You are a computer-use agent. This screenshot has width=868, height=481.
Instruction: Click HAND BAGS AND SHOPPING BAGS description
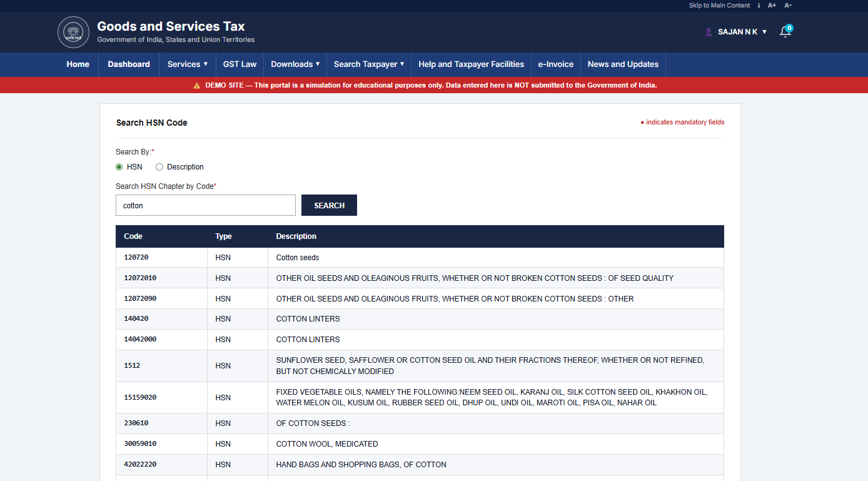point(496,465)
